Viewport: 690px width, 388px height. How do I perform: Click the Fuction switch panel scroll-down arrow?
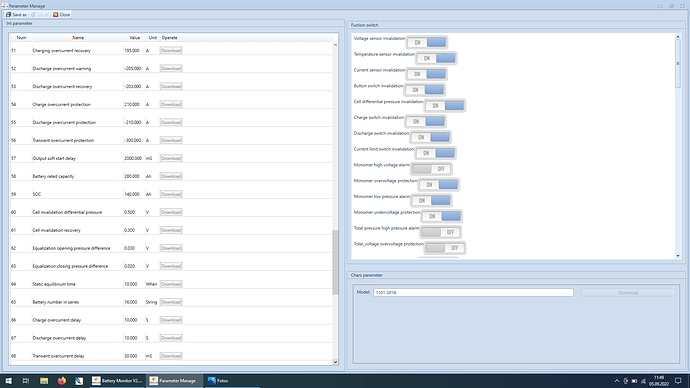pos(678,256)
